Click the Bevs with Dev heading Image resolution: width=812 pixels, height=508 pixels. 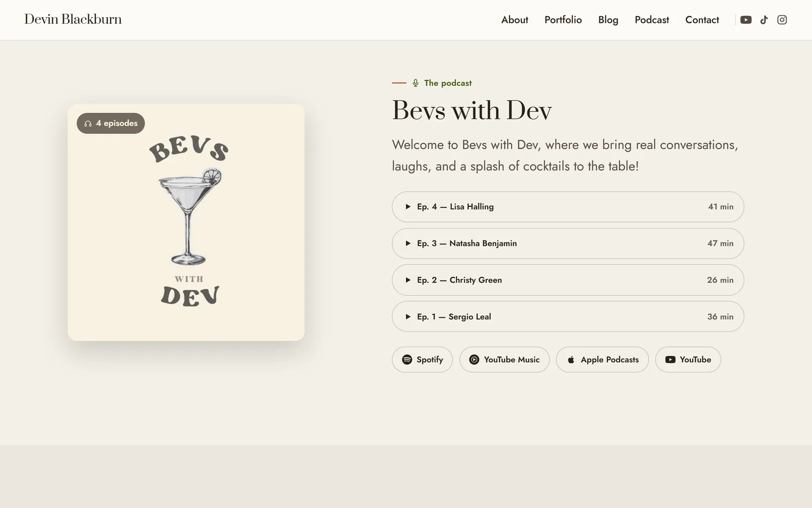[472, 110]
